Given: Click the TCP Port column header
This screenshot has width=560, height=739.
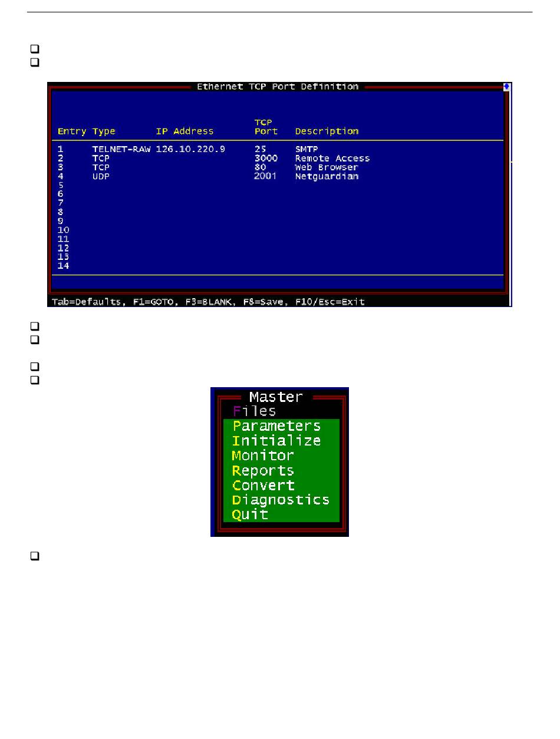Looking at the screenshot, I should tap(266, 127).
